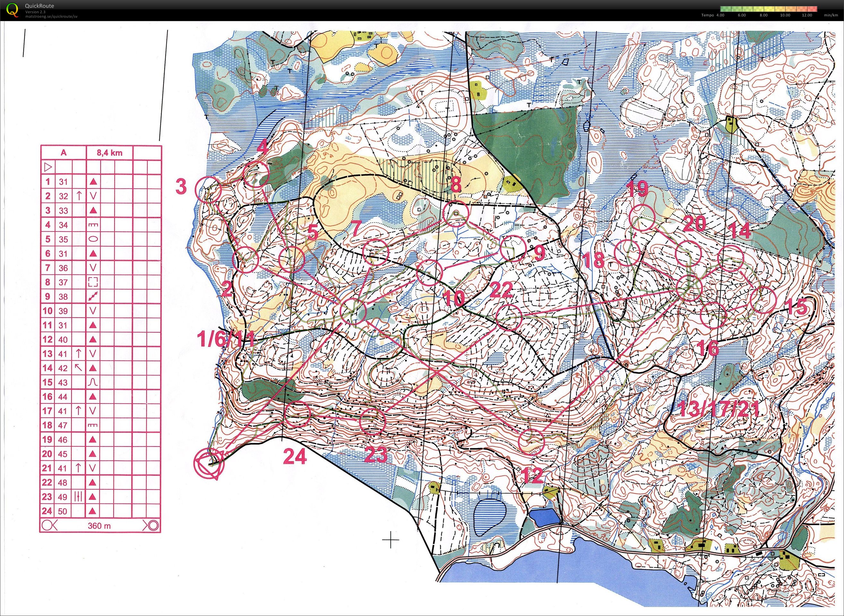
Task: Click the Tempo label in header
Action: point(707,15)
